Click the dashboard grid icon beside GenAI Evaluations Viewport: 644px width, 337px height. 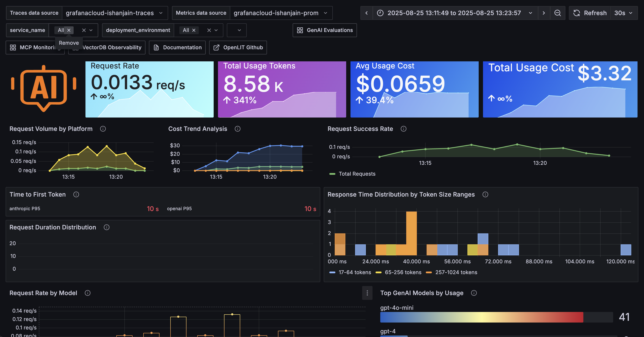(x=300, y=30)
